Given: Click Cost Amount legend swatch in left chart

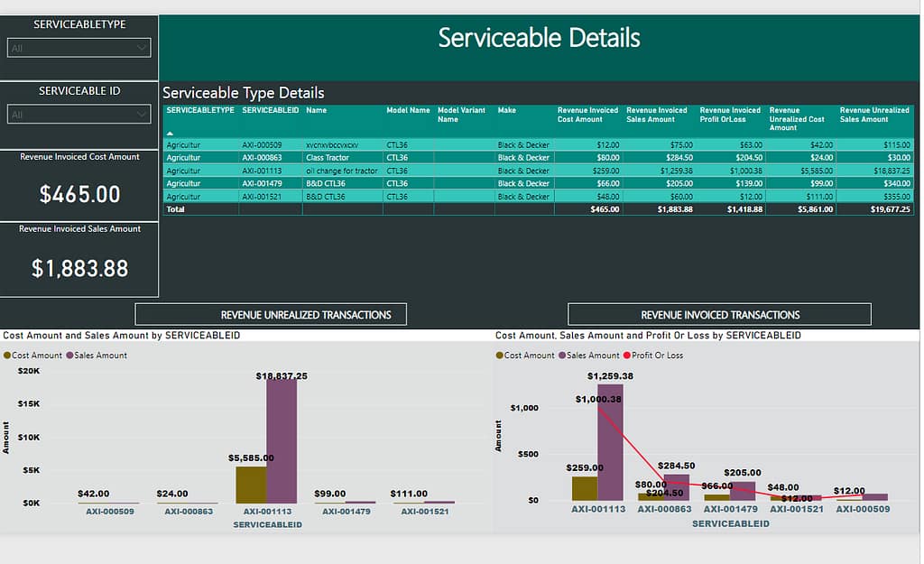Looking at the screenshot, I should click(7, 356).
